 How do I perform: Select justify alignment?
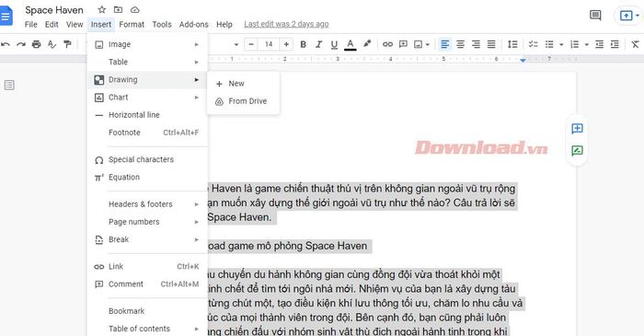491,44
